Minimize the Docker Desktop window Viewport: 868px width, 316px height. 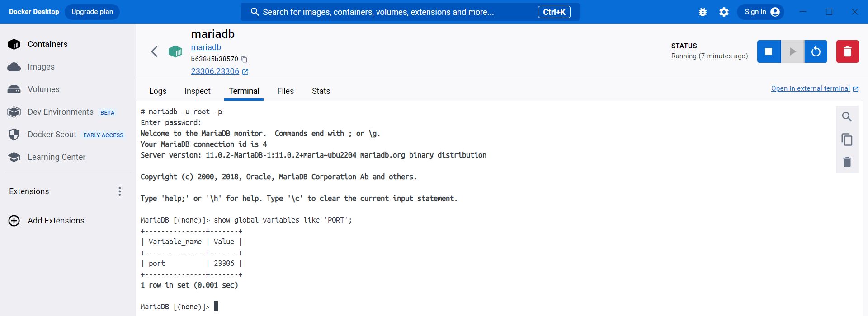tap(803, 12)
